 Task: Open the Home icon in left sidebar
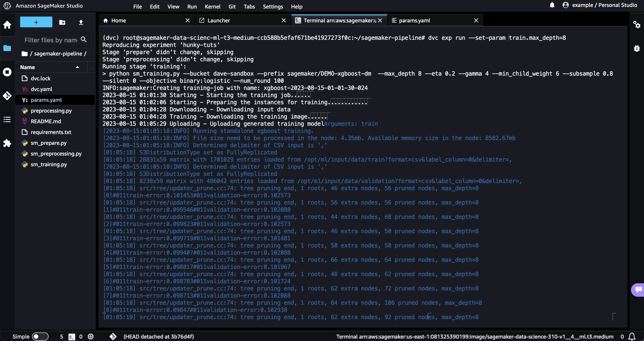tap(7, 25)
